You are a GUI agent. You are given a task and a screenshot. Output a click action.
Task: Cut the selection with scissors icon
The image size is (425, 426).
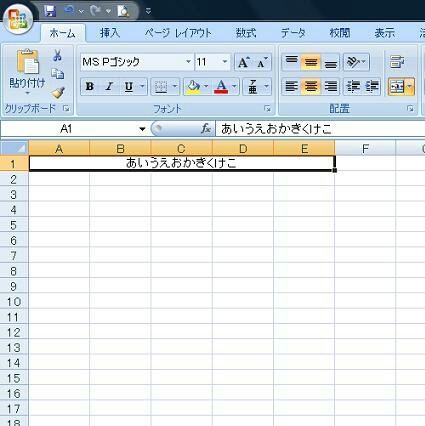(57, 55)
